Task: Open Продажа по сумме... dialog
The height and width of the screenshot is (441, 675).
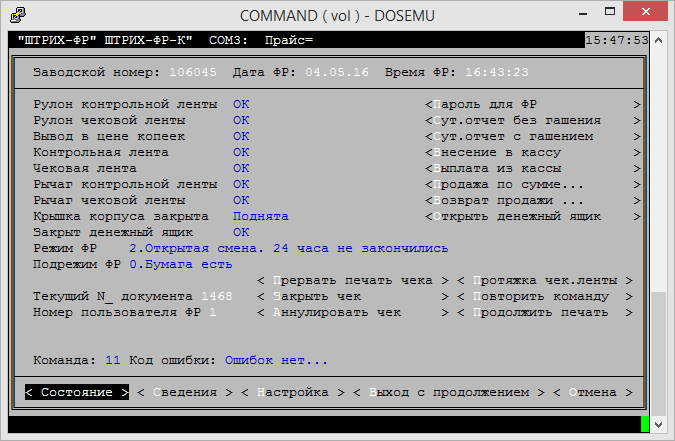Action: click(x=532, y=184)
